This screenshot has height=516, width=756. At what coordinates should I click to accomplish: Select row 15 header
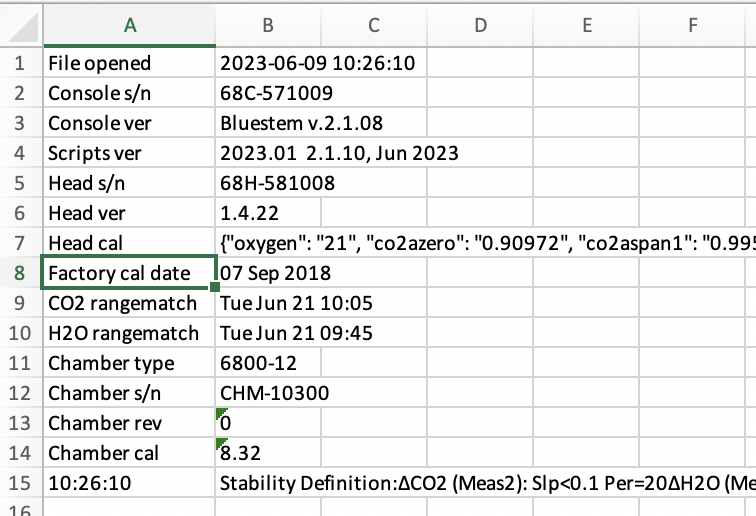19,483
